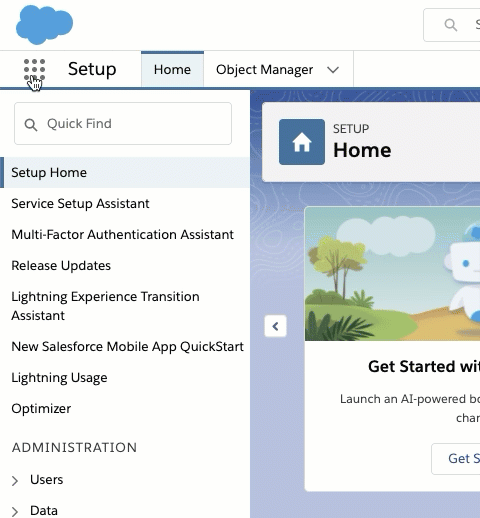
Task: Open the App Launcher dots icon
Action: [x=34, y=70]
